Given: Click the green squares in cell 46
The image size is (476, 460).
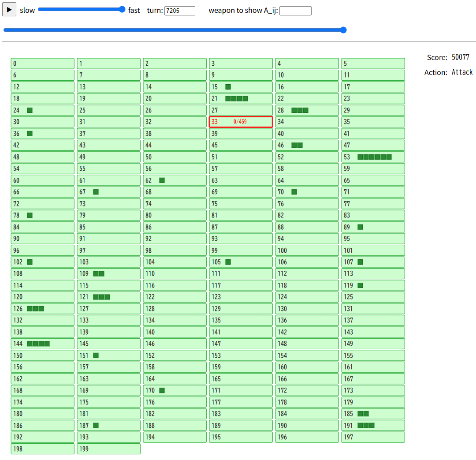Looking at the screenshot, I should (x=297, y=145).
